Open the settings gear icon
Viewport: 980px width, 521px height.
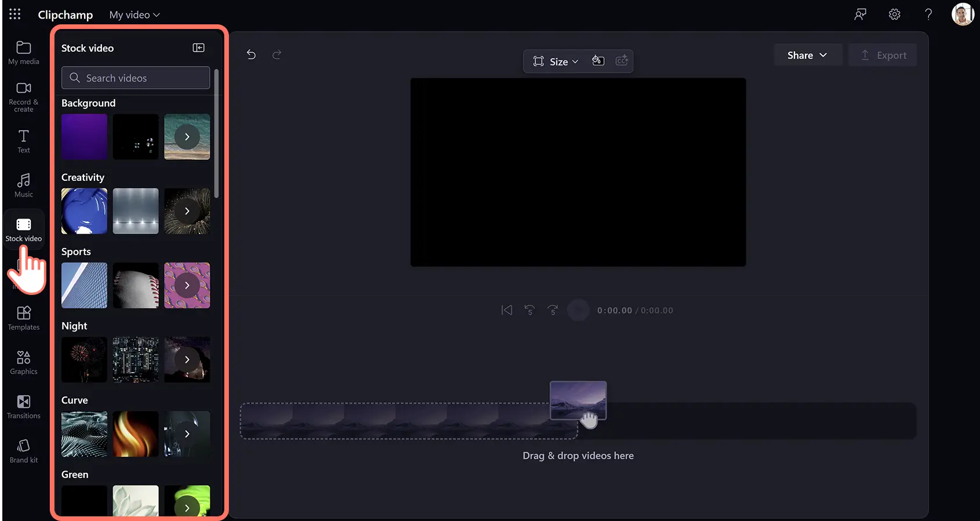[x=895, y=14]
